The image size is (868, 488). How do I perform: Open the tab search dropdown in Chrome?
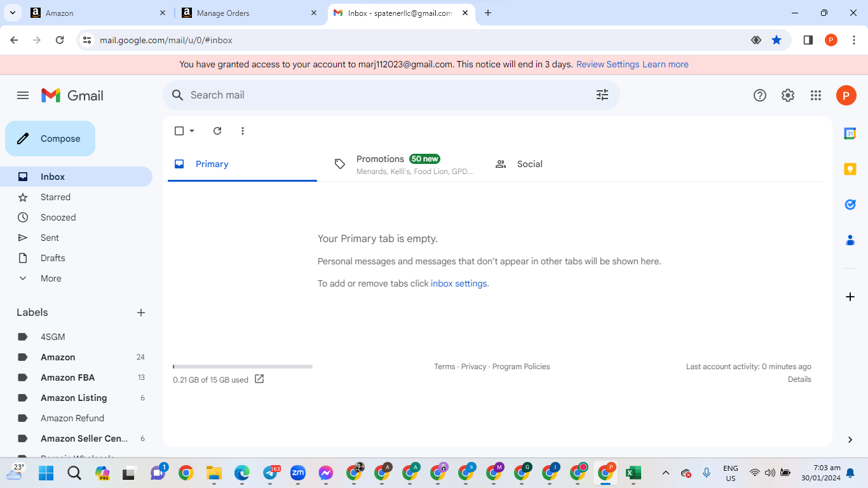(x=12, y=13)
